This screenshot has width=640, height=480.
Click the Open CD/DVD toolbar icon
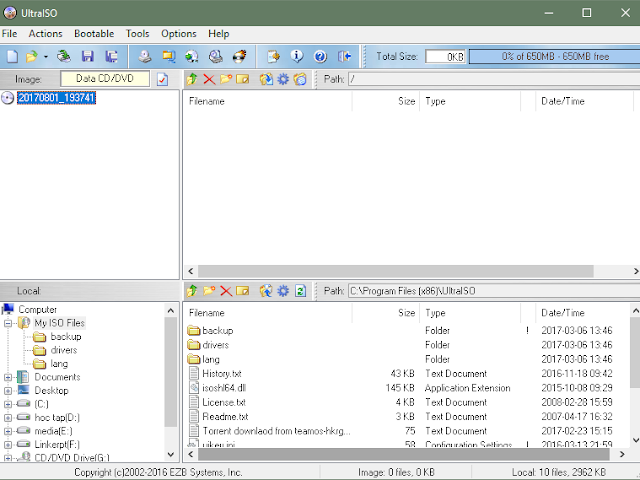(x=64, y=56)
